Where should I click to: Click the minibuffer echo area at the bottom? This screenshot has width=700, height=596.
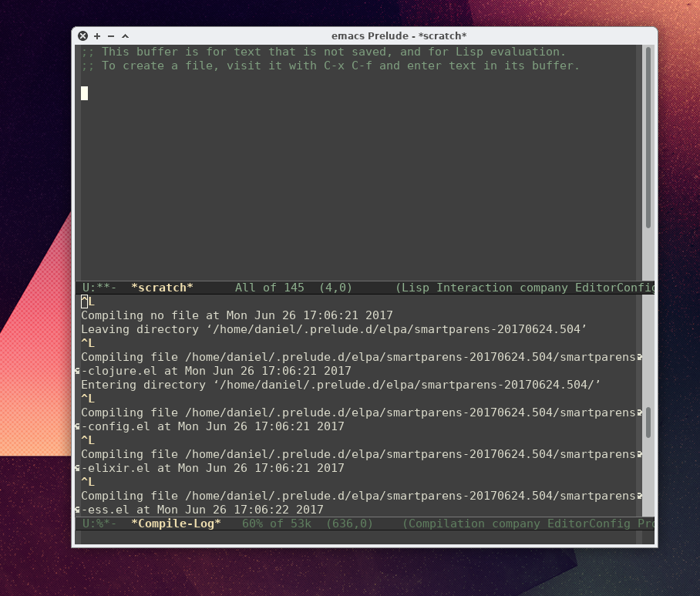pos(359,537)
